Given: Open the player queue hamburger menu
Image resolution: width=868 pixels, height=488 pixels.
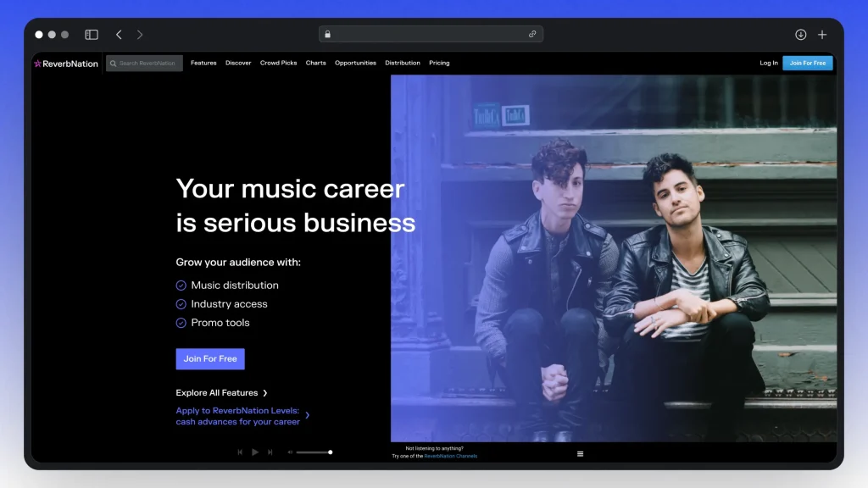Looking at the screenshot, I should (580, 453).
